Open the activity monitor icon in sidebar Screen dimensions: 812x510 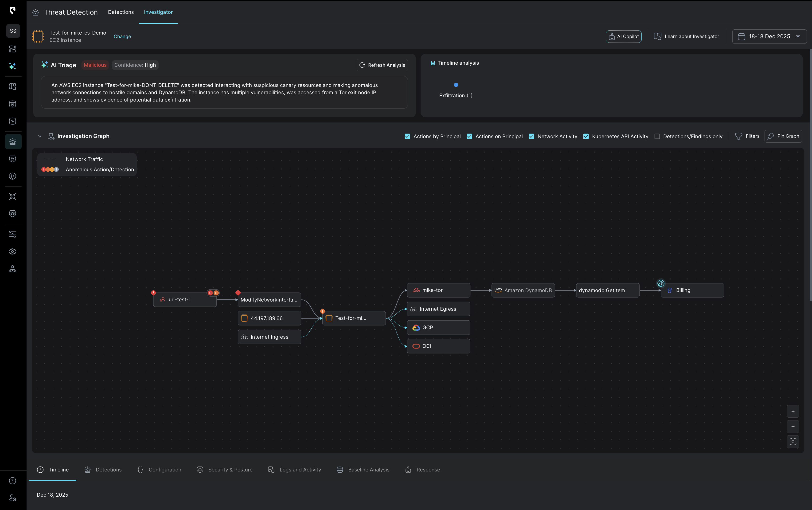tap(12, 121)
